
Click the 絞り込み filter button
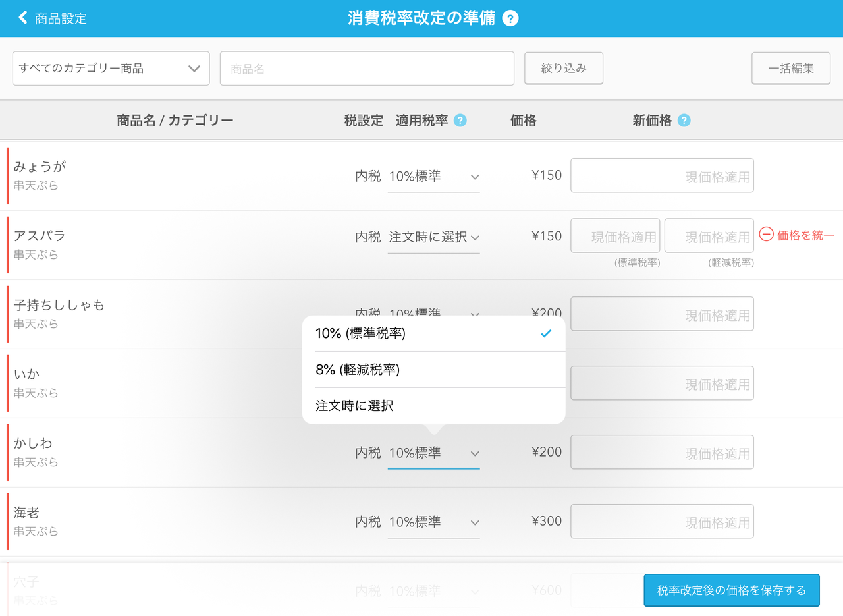point(564,69)
